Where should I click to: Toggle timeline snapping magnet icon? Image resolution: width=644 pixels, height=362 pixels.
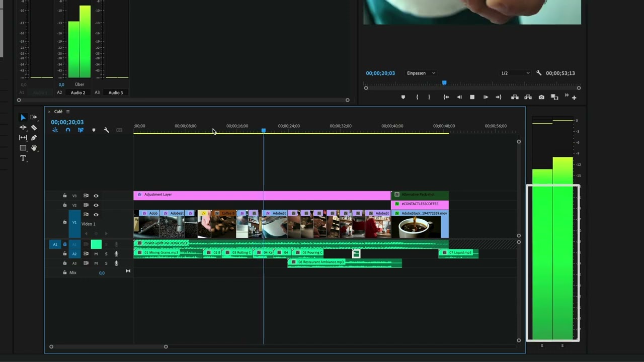tap(68, 130)
